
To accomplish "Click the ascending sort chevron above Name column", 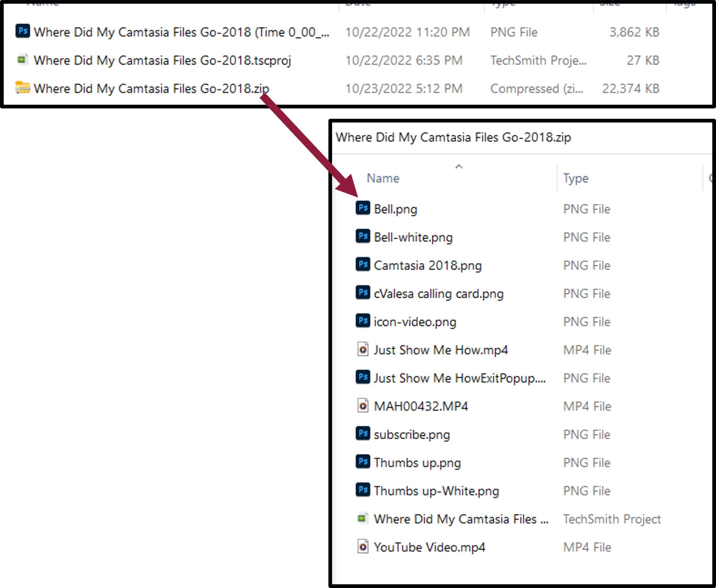I will [x=458, y=166].
